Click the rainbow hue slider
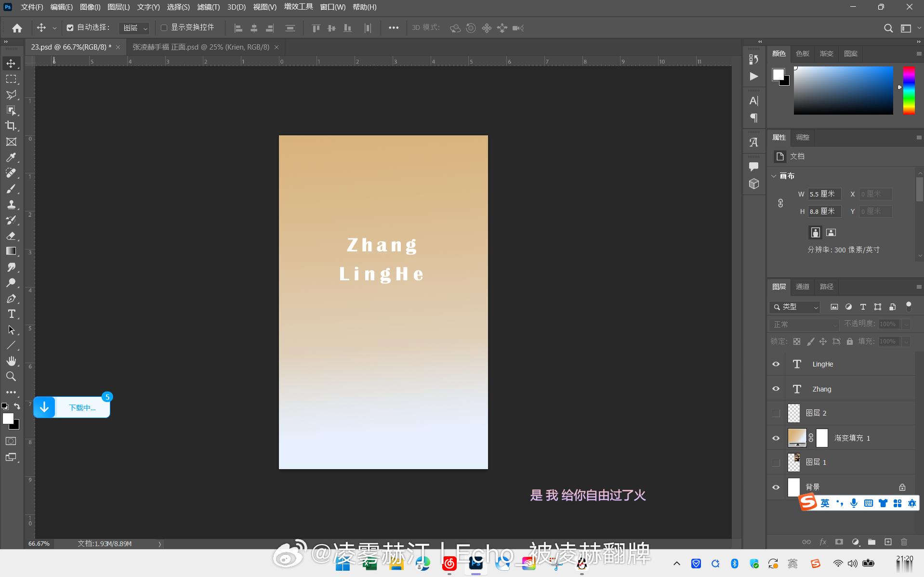 point(909,91)
